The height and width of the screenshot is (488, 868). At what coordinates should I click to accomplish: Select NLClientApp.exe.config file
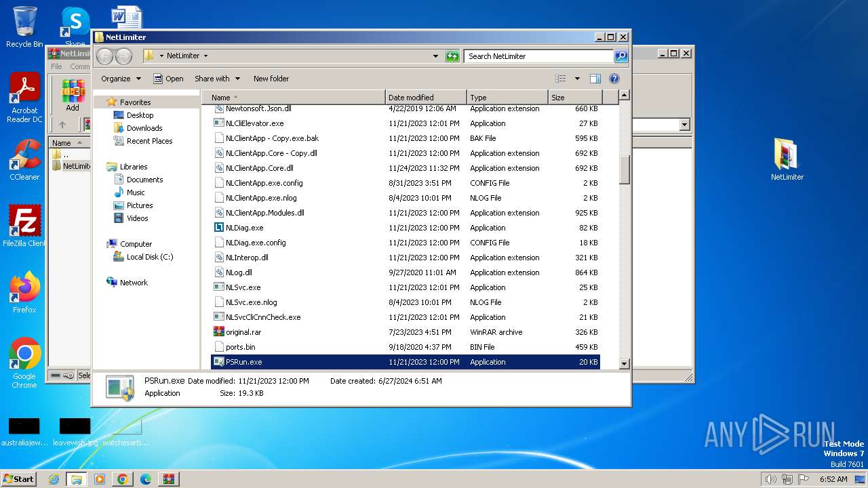[x=405, y=183]
